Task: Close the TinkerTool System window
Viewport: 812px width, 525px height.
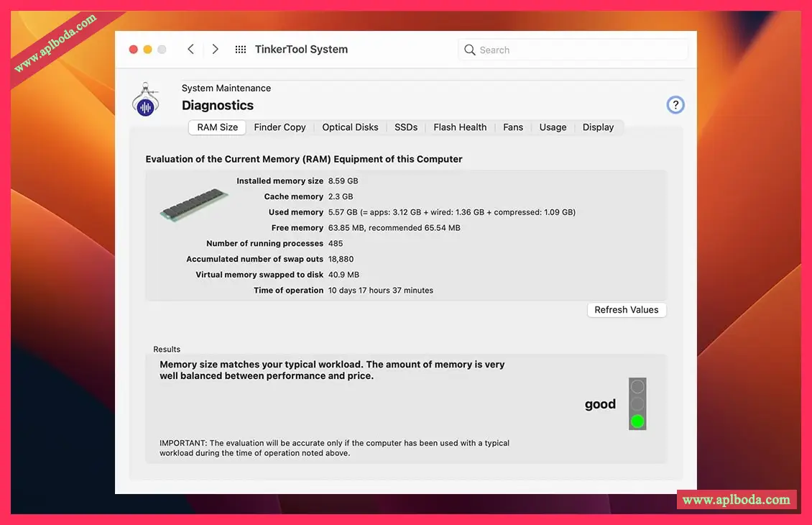Action: [133, 50]
